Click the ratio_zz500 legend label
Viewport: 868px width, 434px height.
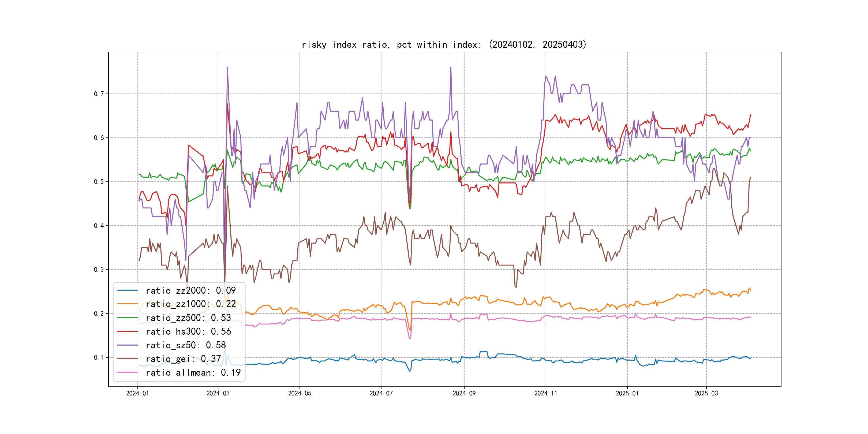tap(188, 318)
